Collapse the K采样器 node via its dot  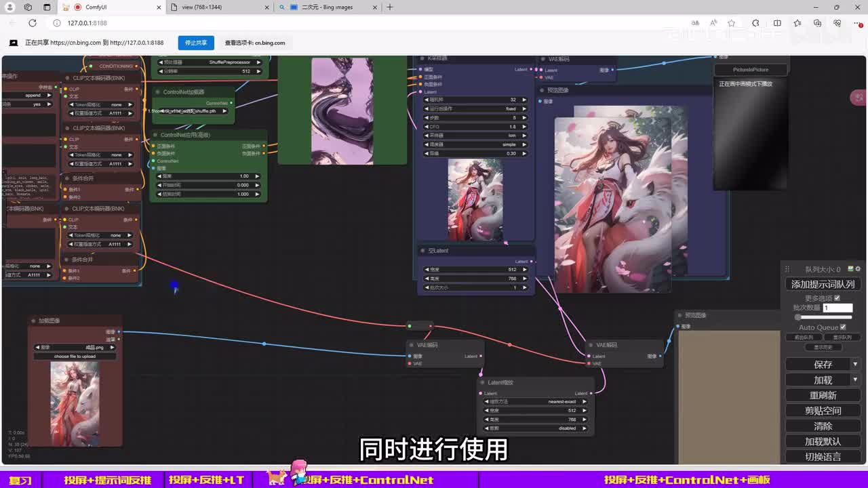421,59
